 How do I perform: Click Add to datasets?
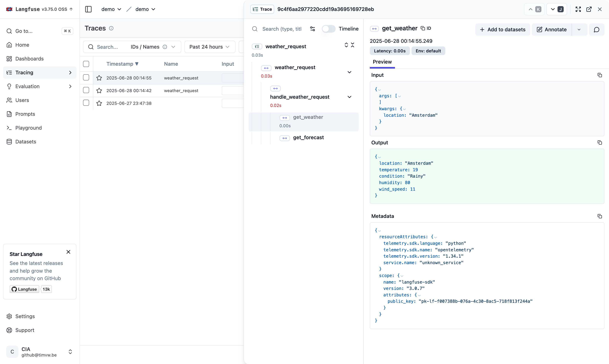(x=502, y=30)
